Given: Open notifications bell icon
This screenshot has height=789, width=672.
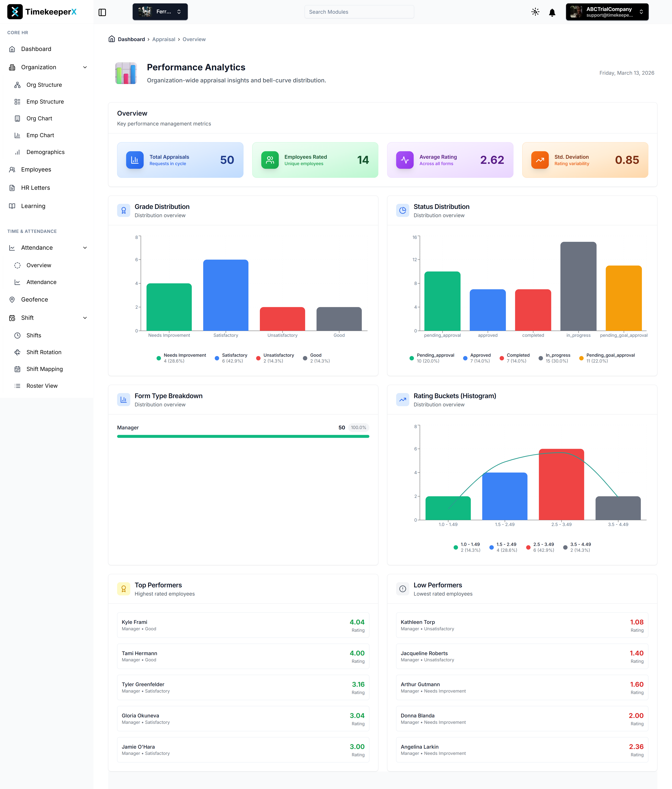Looking at the screenshot, I should click(x=552, y=12).
